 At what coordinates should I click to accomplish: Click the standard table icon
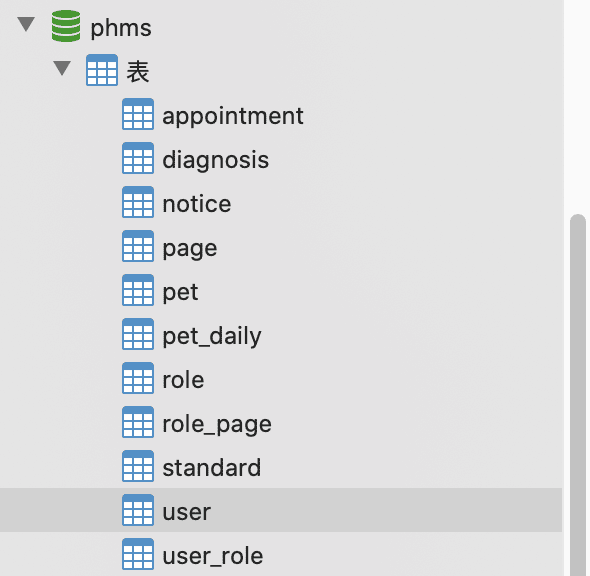[x=138, y=466]
